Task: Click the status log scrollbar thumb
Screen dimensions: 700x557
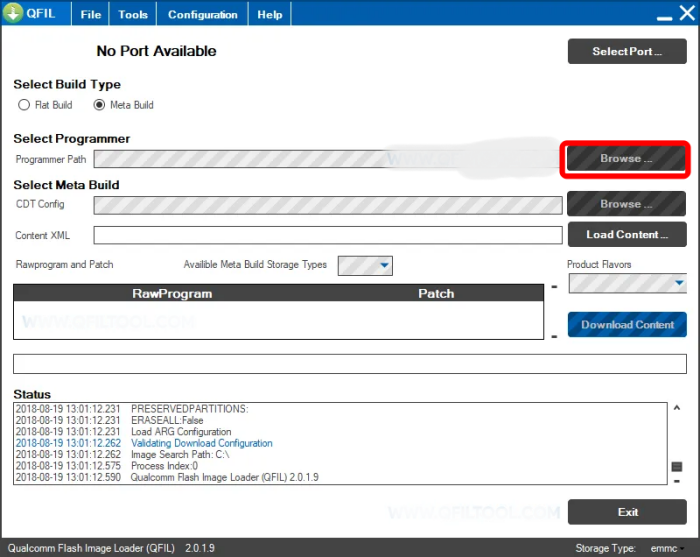Action: (677, 467)
